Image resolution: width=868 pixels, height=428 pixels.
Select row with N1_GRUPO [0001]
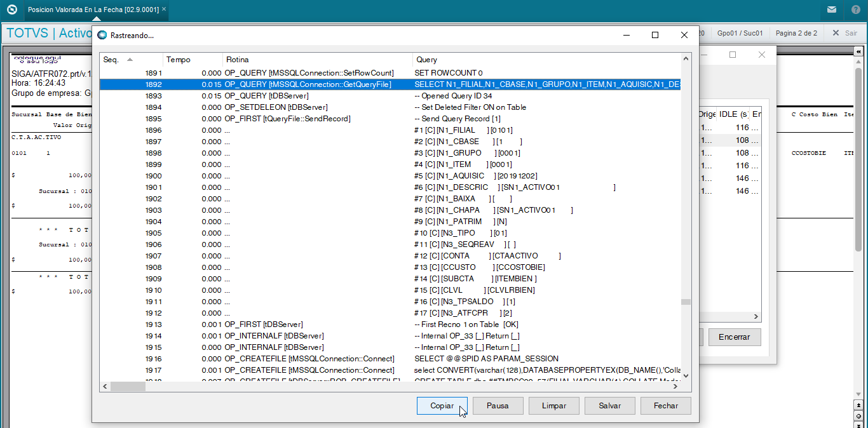coord(391,153)
